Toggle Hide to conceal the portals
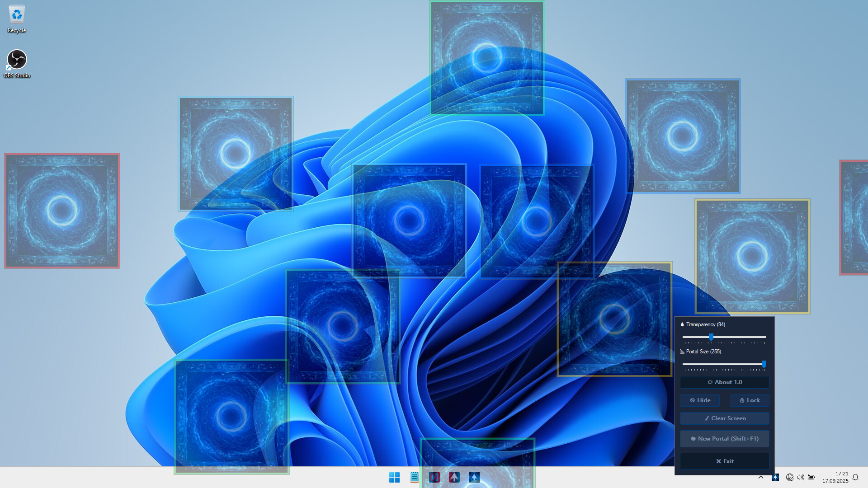The height and width of the screenshot is (488, 868). pos(700,400)
